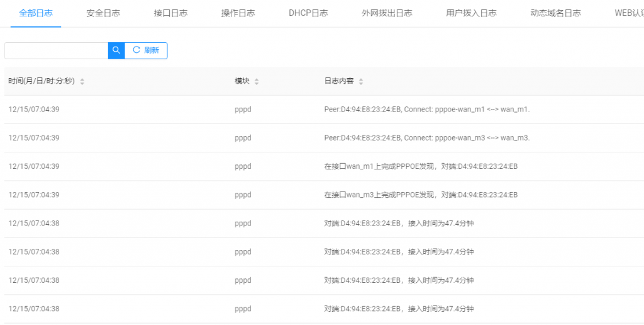
Task: Select the wan_m3 PPPOE发现 log row
Action: coord(420,195)
